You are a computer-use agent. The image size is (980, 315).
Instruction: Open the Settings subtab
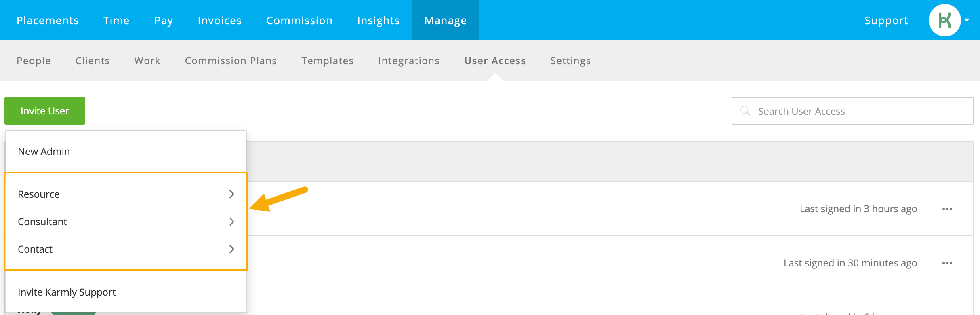tap(570, 61)
